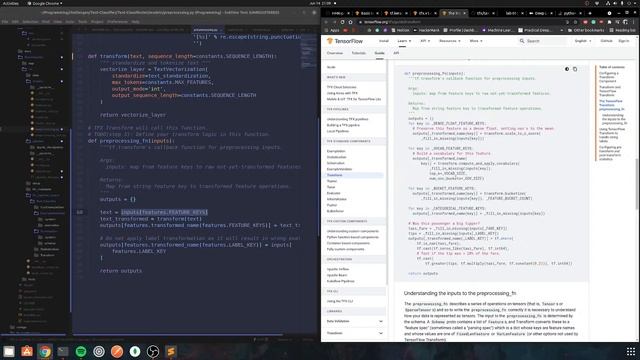640x360 pixels.
Task: Toggle dark code theme icon on code block
Action: (567, 69)
